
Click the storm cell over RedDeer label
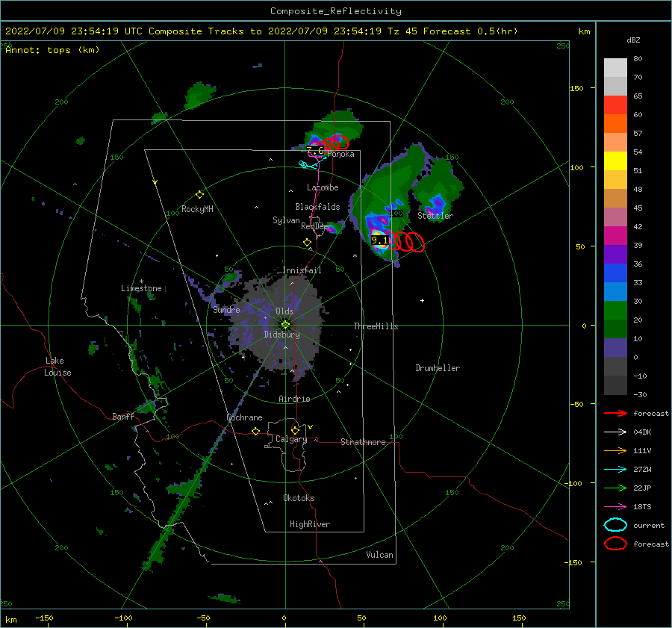point(335,228)
